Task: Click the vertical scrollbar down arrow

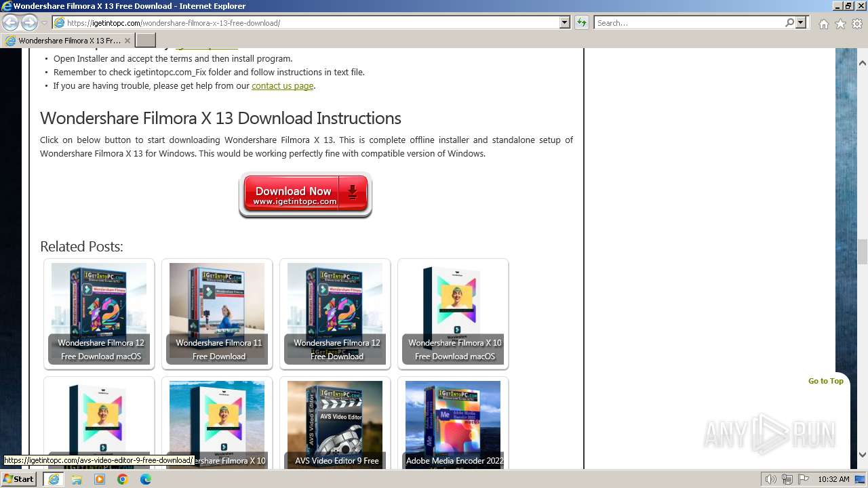Action: coord(863,455)
